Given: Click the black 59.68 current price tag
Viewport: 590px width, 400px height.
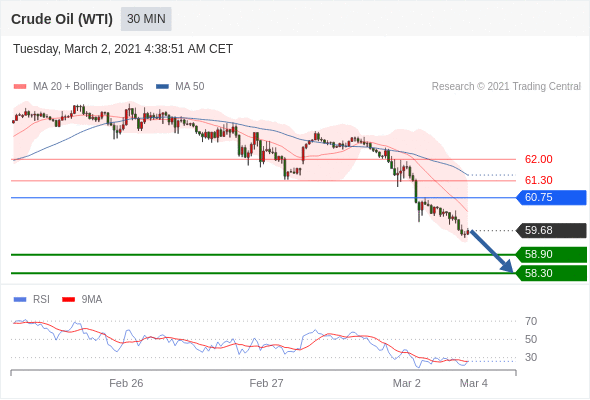Looking at the screenshot, I should pos(551,230).
